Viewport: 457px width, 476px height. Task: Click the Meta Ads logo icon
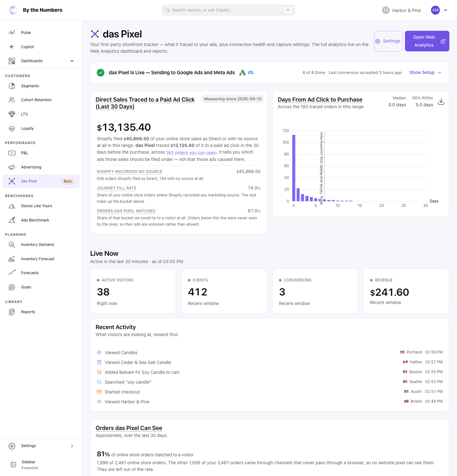251,73
